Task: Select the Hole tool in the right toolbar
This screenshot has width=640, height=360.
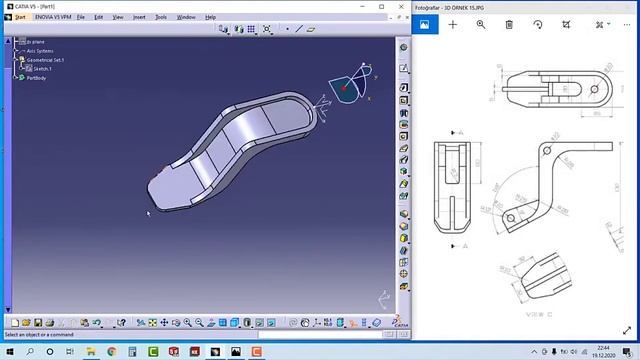Action: click(403, 136)
